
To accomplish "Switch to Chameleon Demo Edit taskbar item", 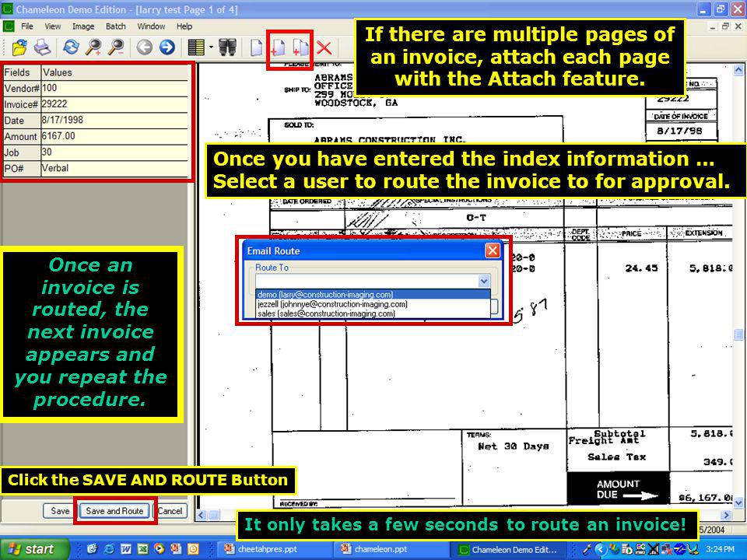I will pyautogui.click(x=508, y=549).
